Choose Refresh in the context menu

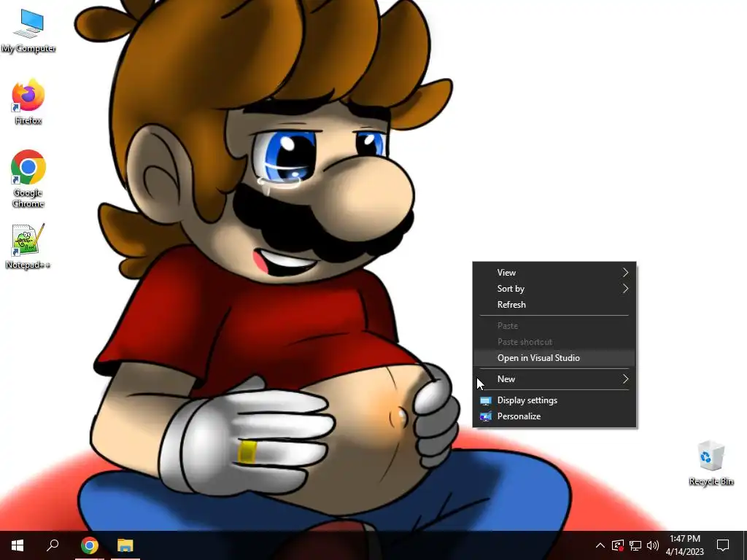pyautogui.click(x=554, y=305)
